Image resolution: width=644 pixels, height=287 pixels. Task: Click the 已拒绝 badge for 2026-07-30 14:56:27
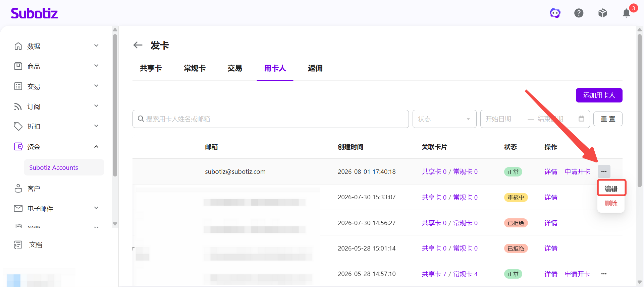[x=516, y=223]
